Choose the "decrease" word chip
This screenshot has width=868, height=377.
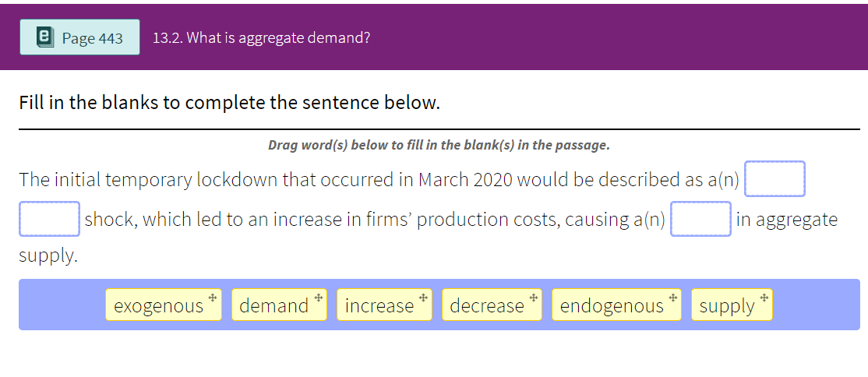pyautogui.click(x=486, y=305)
